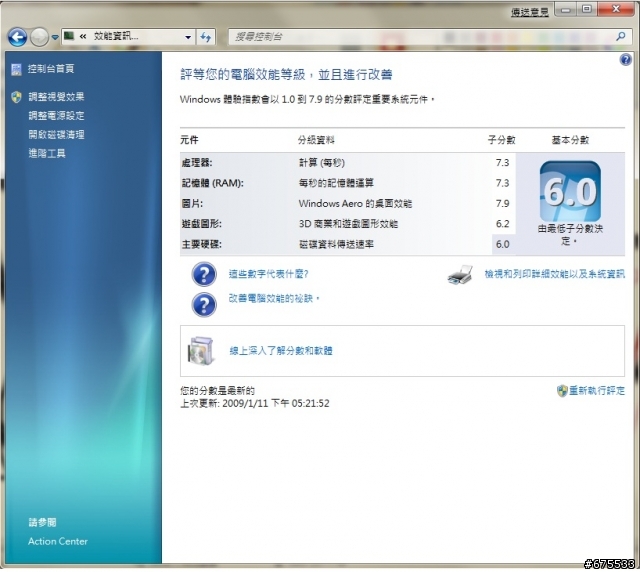Click question mark icon beside 這些數字代表什麼

coord(204,274)
